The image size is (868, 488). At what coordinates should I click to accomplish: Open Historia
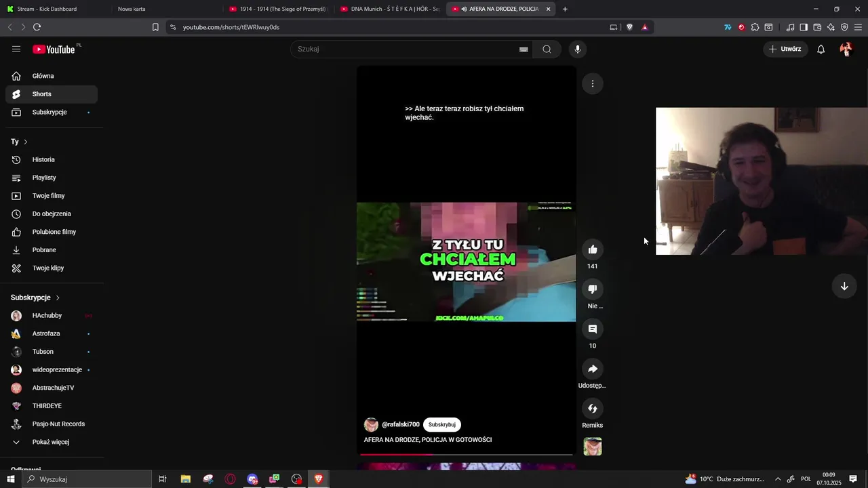(x=52, y=159)
